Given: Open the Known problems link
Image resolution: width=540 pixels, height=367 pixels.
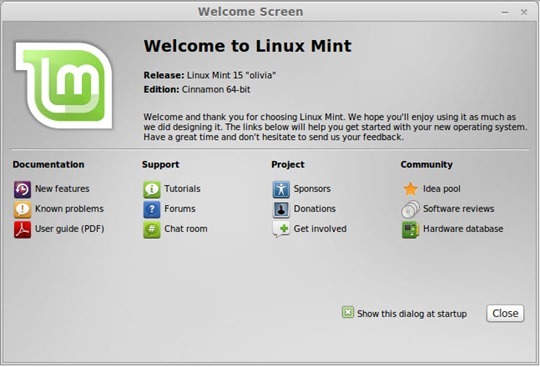Looking at the screenshot, I should pos(69,209).
